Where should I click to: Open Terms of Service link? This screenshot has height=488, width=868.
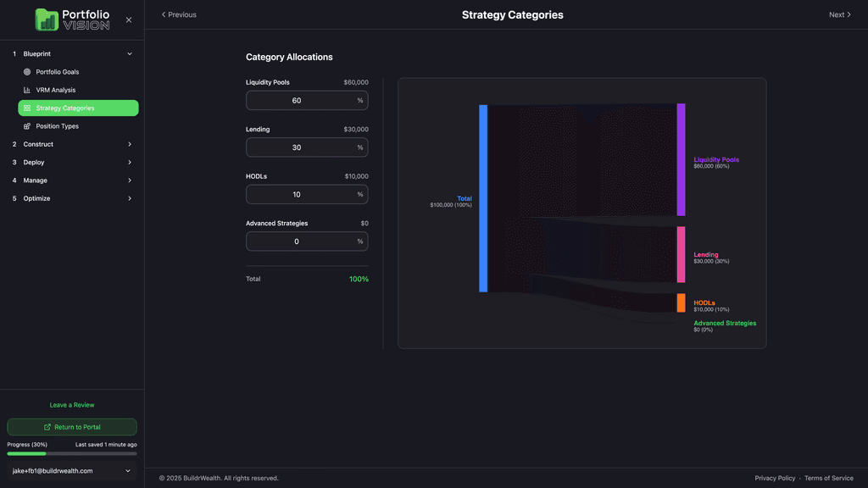[829, 478]
